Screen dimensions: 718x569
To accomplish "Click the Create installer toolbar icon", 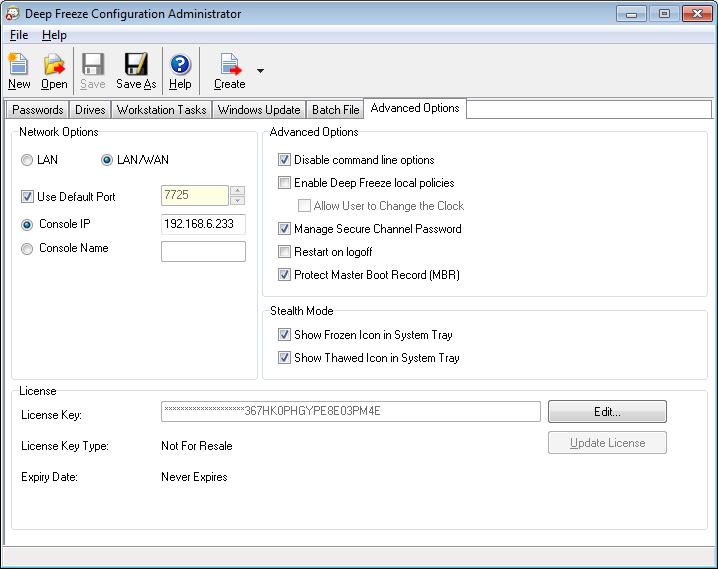I will pyautogui.click(x=230, y=65).
